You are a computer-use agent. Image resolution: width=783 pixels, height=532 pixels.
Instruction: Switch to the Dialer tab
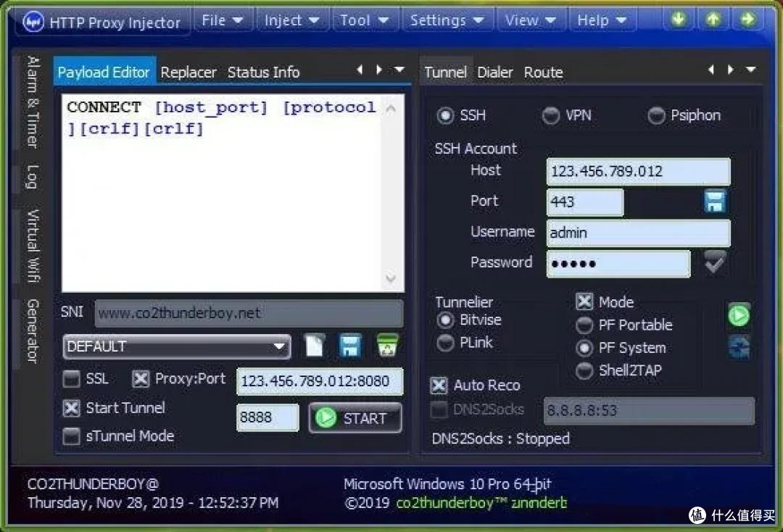pyautogui.click(x=495, y=72)
